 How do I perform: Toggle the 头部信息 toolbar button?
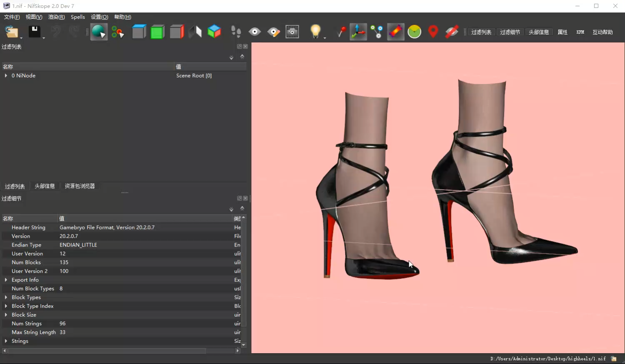point(539,32)
